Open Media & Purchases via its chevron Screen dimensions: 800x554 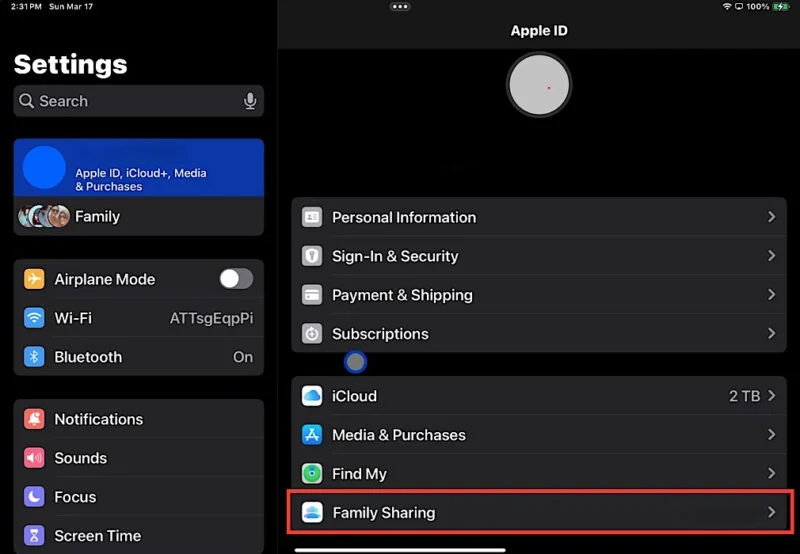[771, 434]
